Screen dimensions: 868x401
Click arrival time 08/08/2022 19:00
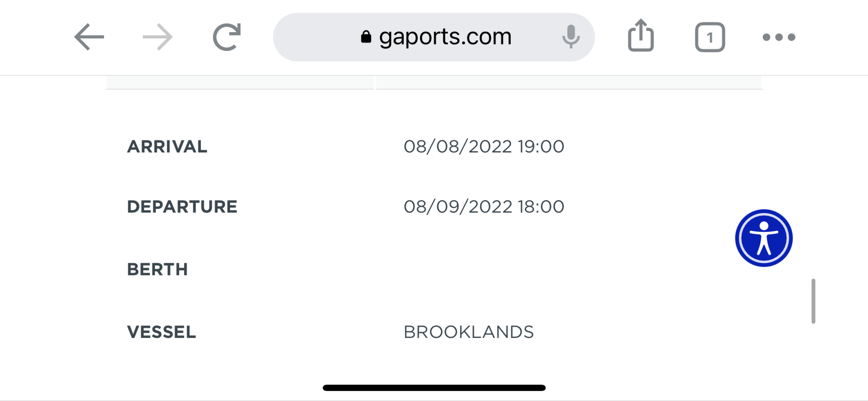tap(484, 147)
